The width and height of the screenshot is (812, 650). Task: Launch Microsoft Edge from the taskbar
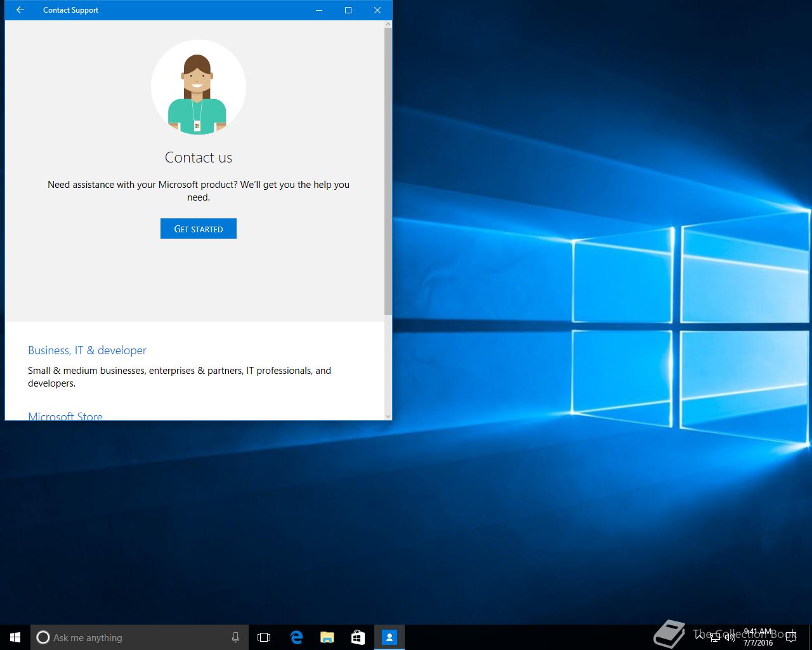(x=296, y=637)
